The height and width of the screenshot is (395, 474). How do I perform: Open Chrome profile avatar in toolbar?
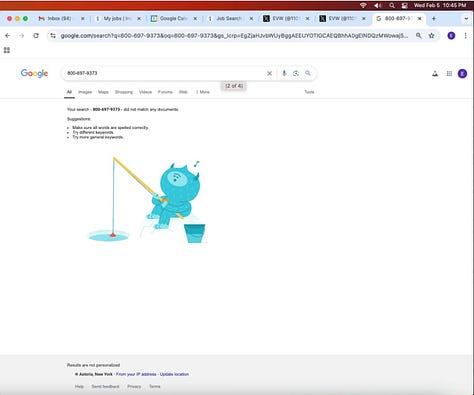(451, 36)
